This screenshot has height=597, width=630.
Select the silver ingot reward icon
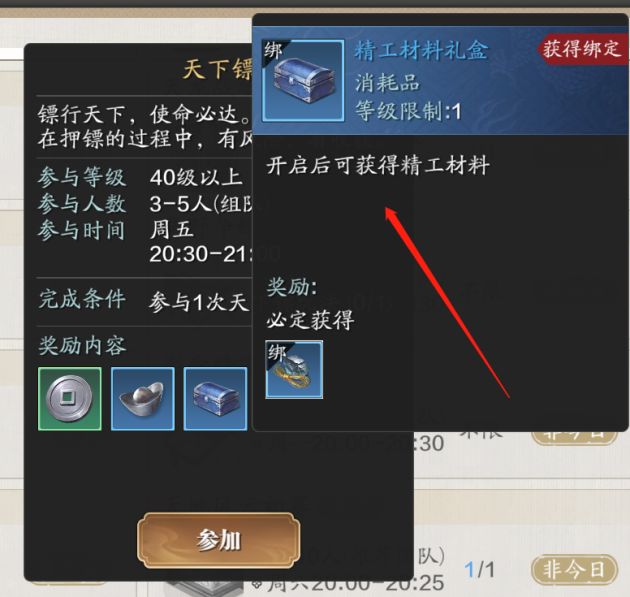point(143,399)
